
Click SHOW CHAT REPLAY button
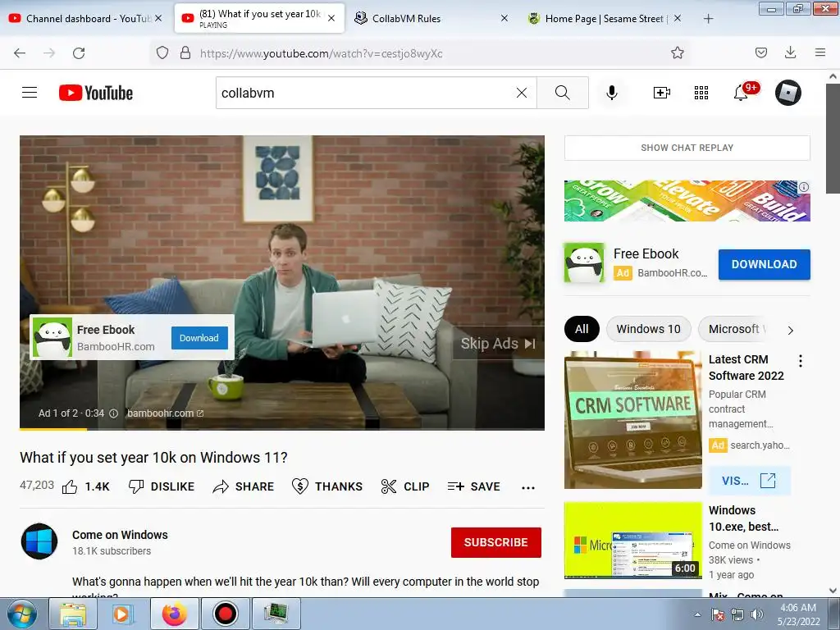coord(687,148)
